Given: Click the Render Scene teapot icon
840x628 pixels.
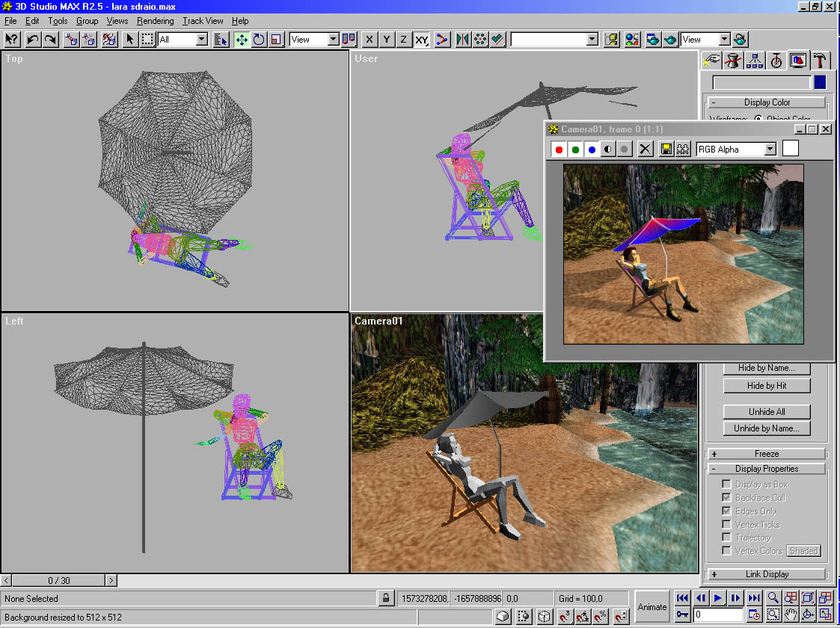Looking at the screenshot, I should tap(652, 40).
